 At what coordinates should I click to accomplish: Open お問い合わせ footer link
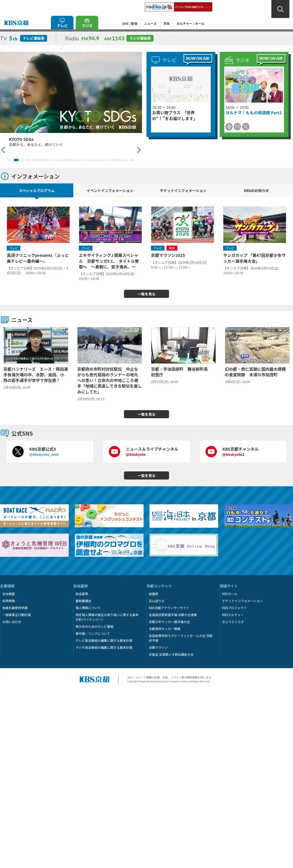(x=11, y=622)
